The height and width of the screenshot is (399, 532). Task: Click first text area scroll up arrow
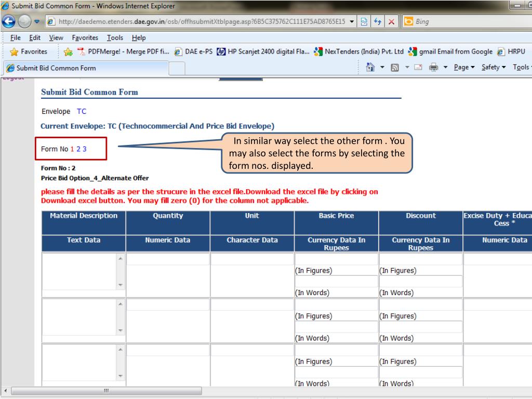pyautogui.click(x=121, y=259)
